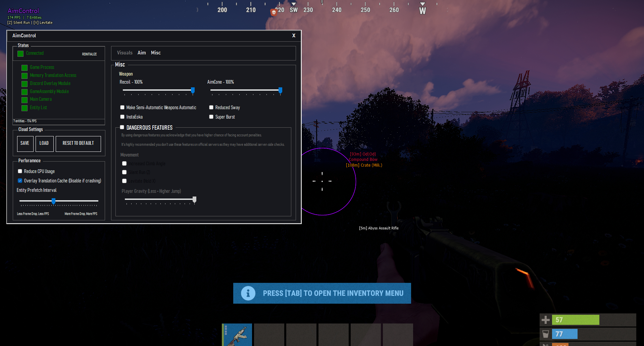Open the Aim tab
The height and width of the screenshot is (346, 644).
point(142,53)
